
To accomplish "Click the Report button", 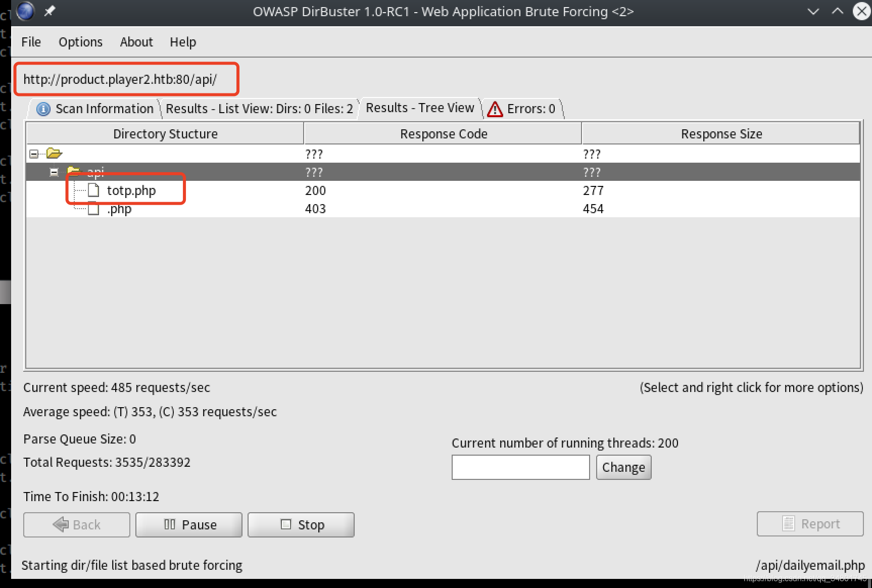I will pyautogui.click(x=810, y=524).
